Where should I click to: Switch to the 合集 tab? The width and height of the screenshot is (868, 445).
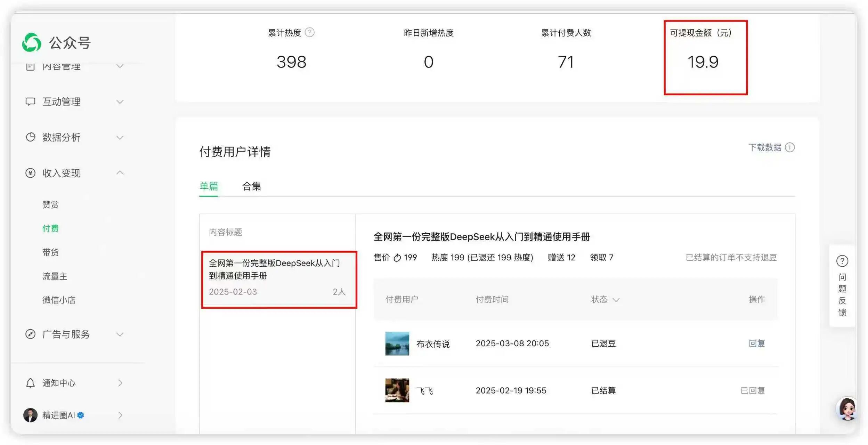(x=251, y=186)
